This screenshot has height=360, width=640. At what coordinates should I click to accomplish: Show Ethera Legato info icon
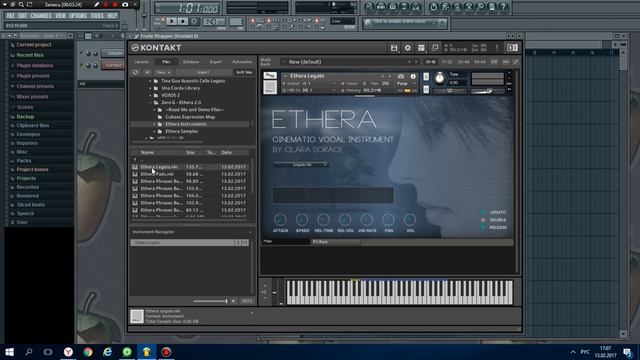click(413, 76)
